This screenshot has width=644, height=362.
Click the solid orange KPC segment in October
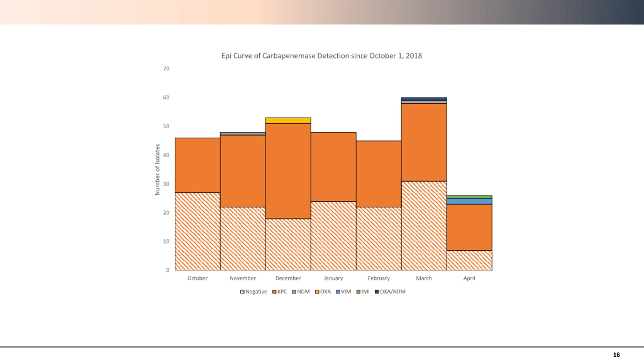[197, 165]
